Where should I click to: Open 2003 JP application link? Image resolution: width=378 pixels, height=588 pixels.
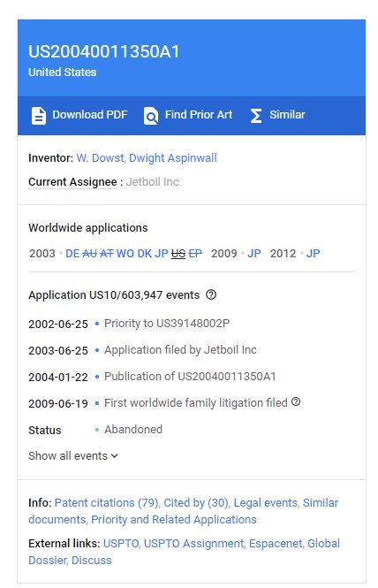coord(162,254)
